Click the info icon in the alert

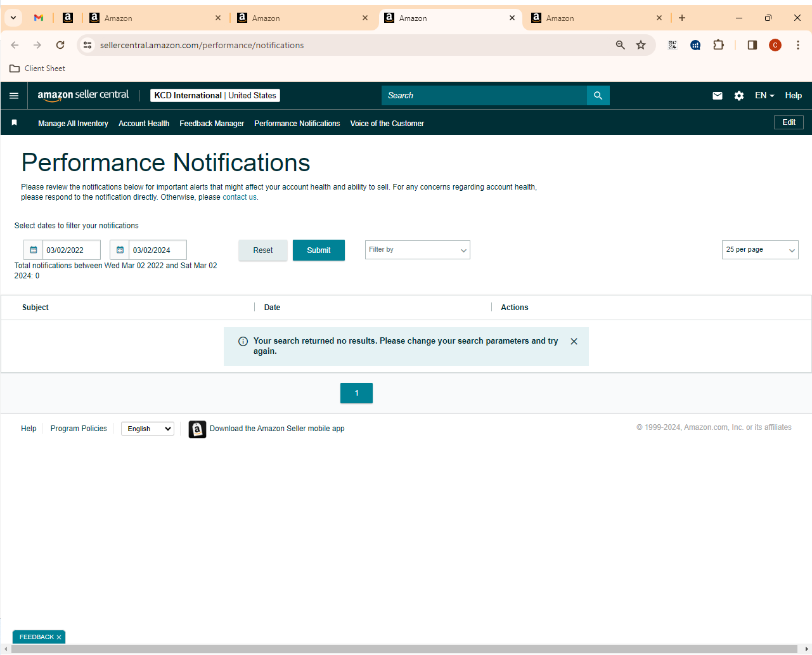(243, 341)
